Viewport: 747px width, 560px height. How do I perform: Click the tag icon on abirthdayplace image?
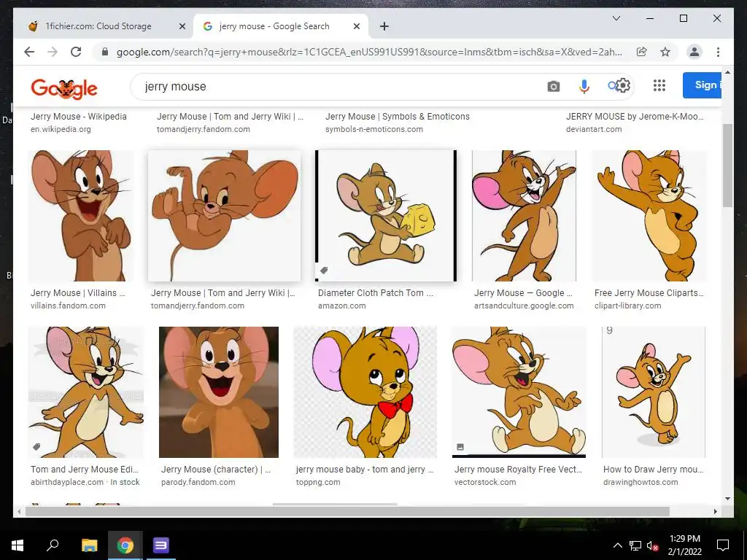pyautogui.click(x=36, y=447)
